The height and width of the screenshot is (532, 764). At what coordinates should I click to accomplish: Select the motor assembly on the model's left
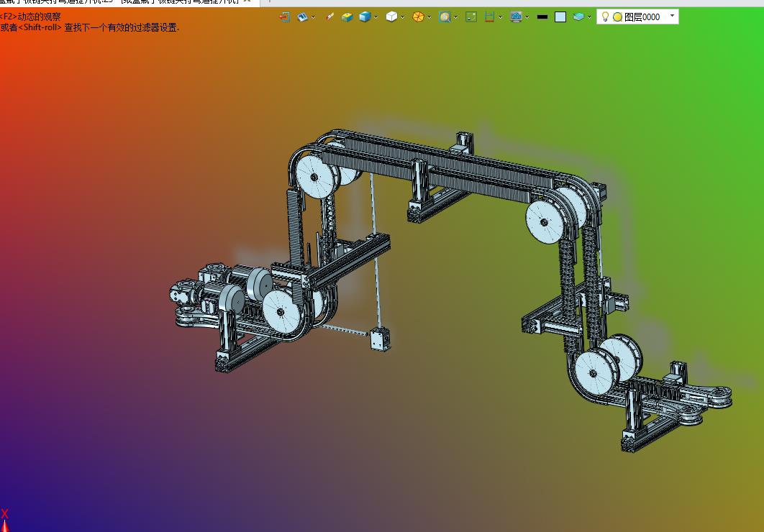tap(219, 290)
